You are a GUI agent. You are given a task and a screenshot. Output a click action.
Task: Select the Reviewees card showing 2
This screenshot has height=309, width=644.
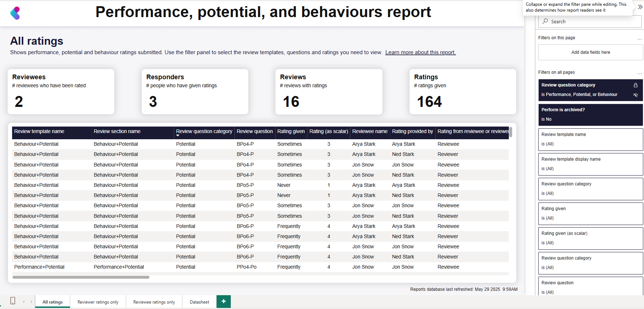(x=61, y=92)
